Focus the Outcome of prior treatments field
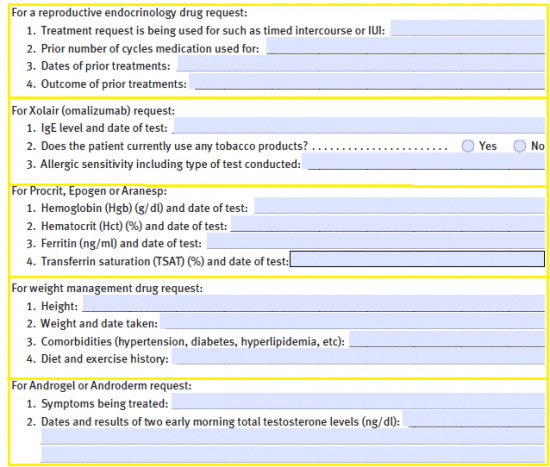This screenshot has height=467, width=550. pos(367,81)
